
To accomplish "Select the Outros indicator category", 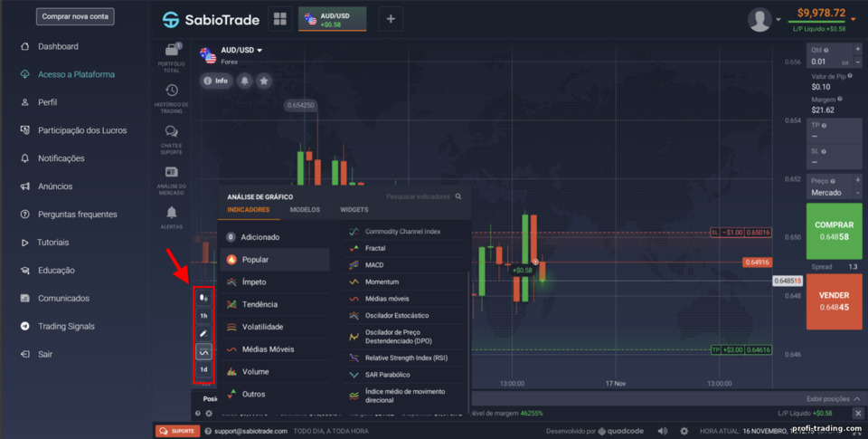I will click(275, 394).
